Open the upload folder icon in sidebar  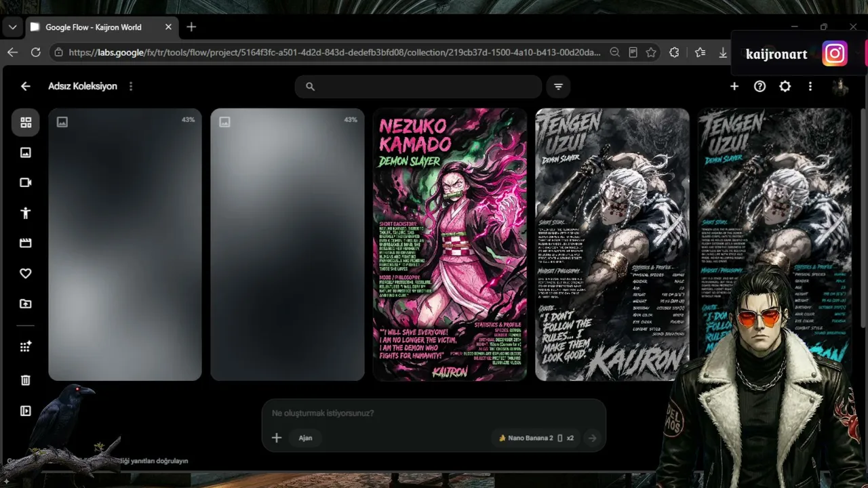coord(26,304)
